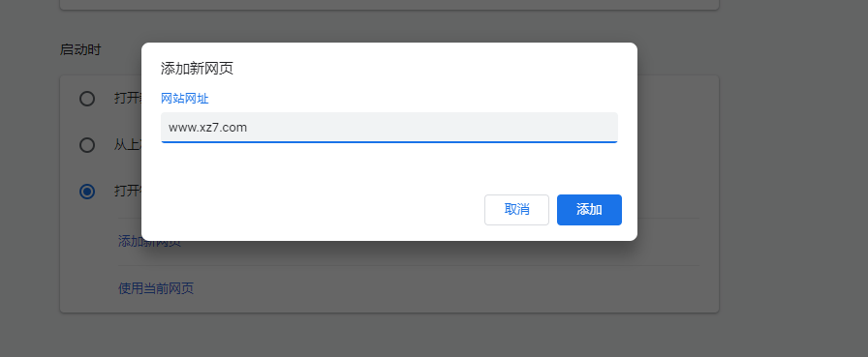Cancel the dialog with 取消
Screen dimensions: 868x357
(x=516, y=209)
